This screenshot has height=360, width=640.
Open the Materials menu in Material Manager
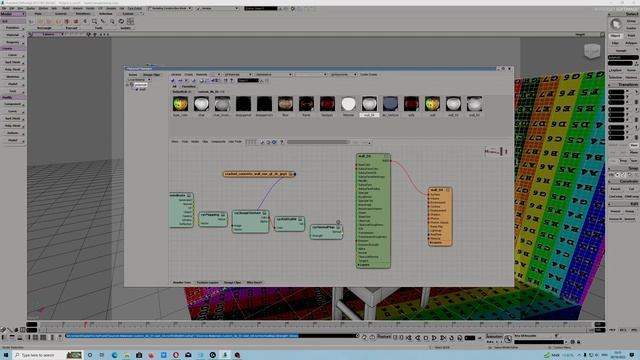(x=202, y=75)
